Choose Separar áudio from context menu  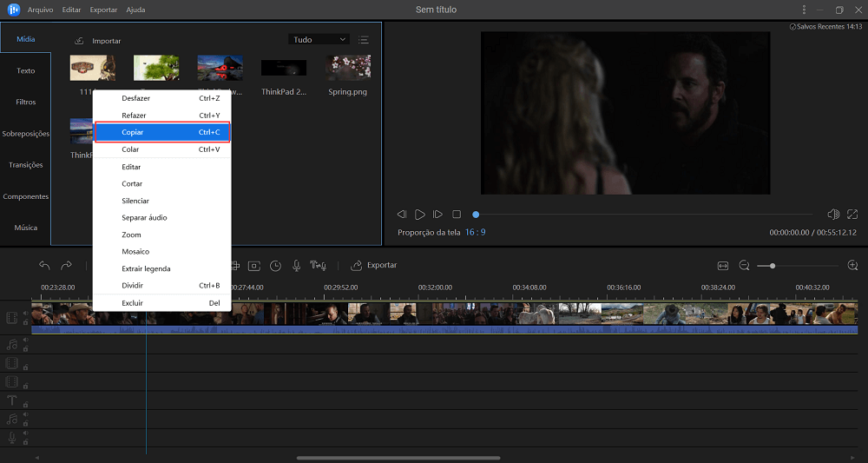[162, 218]
